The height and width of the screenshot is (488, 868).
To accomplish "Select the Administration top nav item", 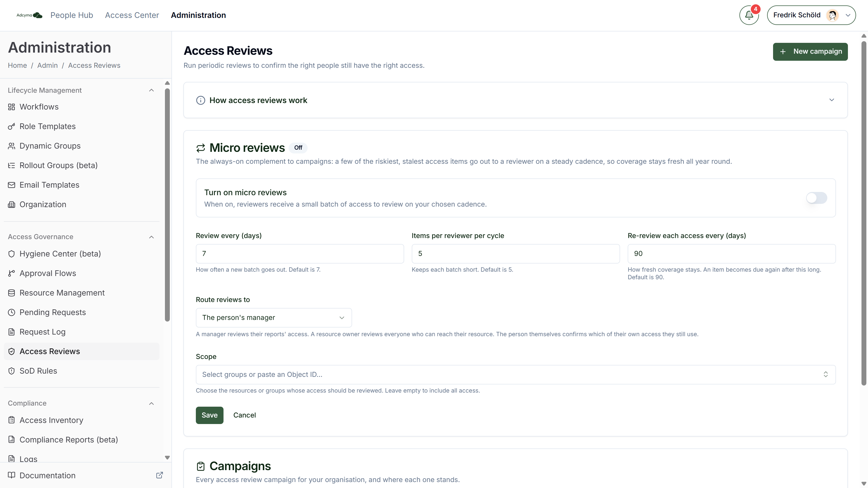I will (198, 15).
